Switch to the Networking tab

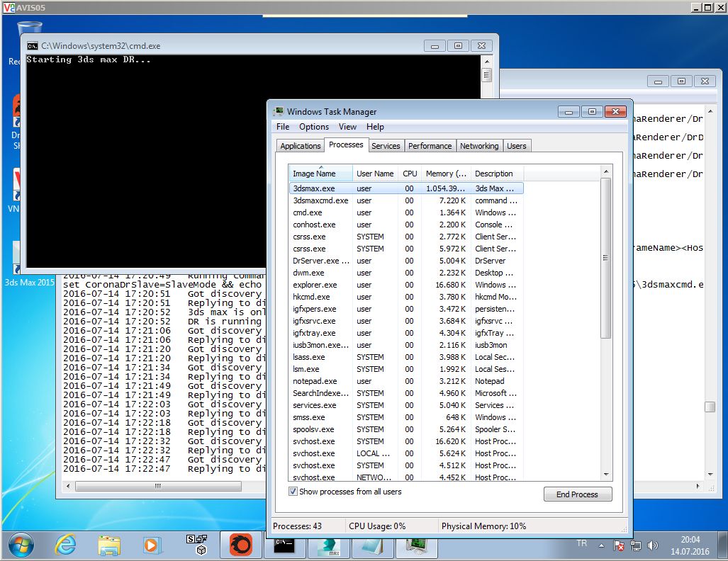pos(479,146)
